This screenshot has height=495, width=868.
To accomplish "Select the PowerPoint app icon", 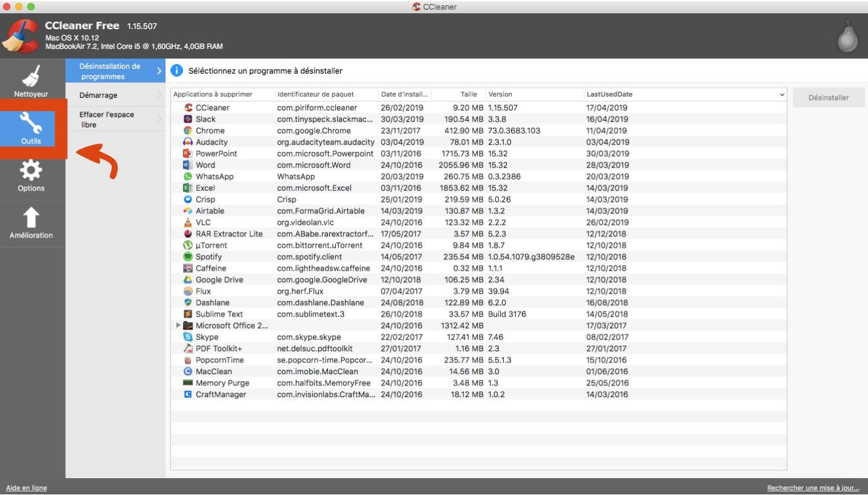I will coord(188,154).
